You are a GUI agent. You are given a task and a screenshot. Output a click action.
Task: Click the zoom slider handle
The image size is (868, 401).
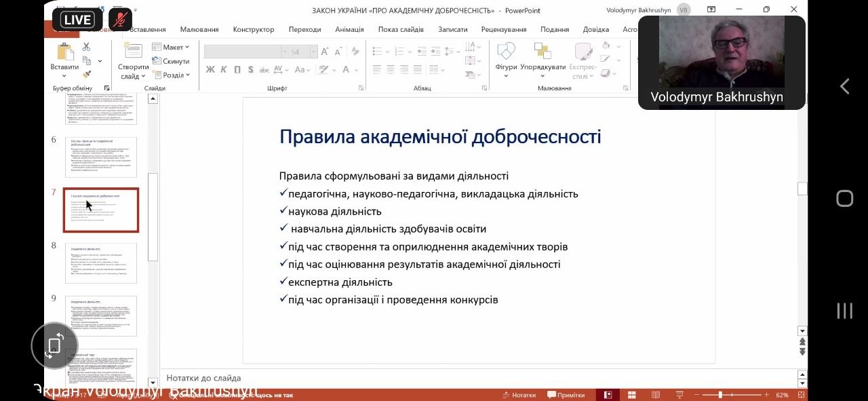(720, 395)
